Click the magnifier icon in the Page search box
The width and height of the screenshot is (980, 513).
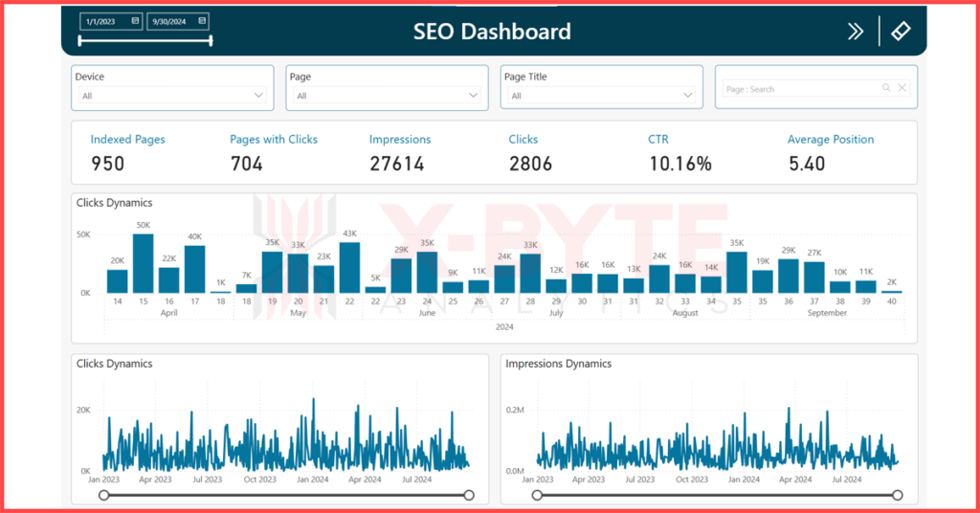tap(886, 88)
